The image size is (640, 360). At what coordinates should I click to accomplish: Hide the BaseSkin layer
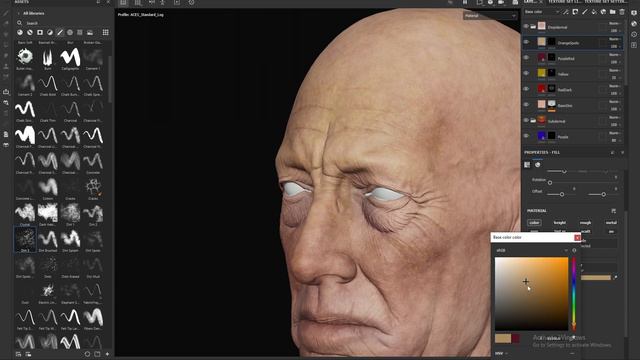coord(526,104)
